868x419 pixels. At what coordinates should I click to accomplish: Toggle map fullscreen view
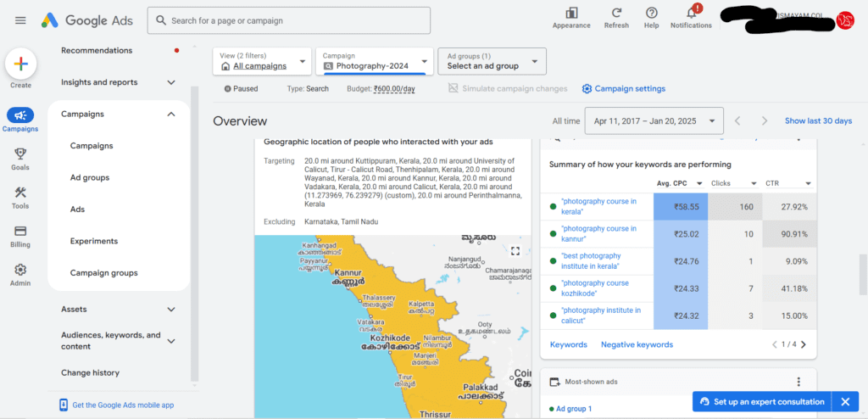[515, 251]
